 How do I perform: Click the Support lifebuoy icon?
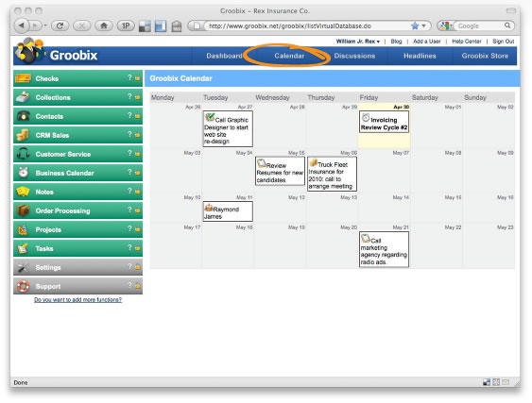coord(23,286)
